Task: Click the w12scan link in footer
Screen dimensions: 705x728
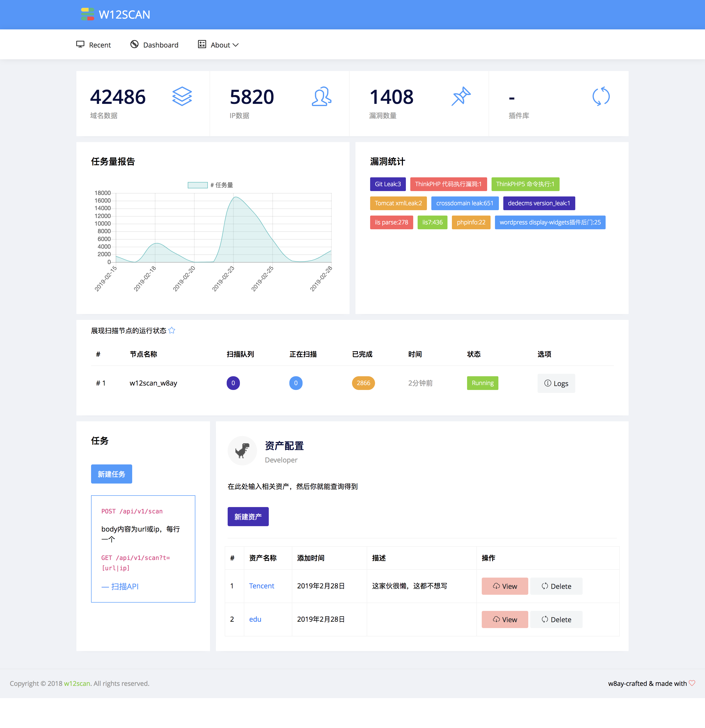Action: click(77, 683)
